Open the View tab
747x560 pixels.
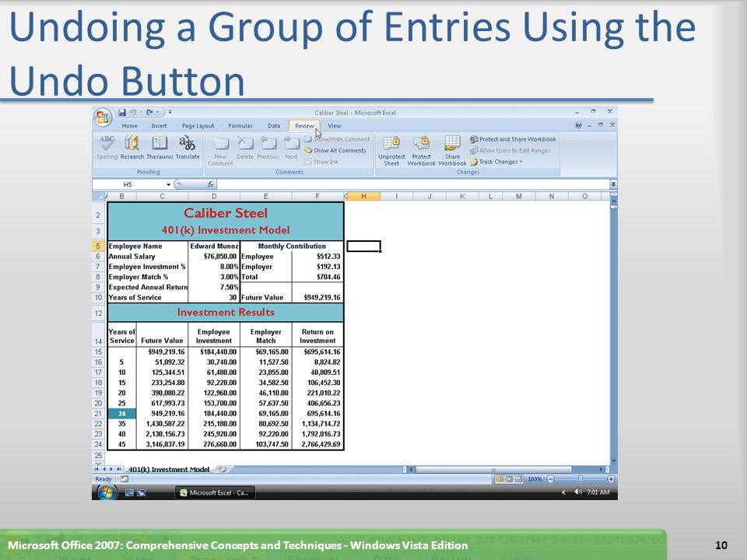coord(335,126)
